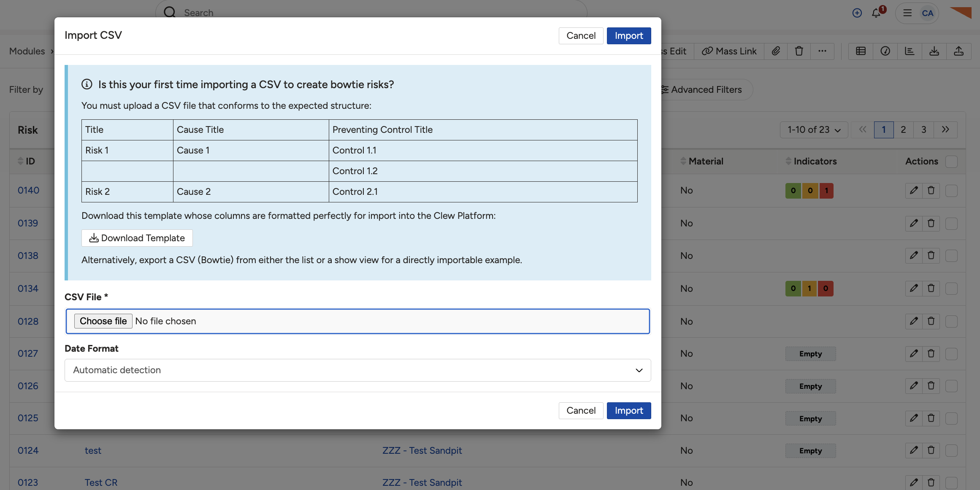Open ZZZ - Test Sandpit link in row 0124
This screenshot has width=980, height=490.
point(422,451)
